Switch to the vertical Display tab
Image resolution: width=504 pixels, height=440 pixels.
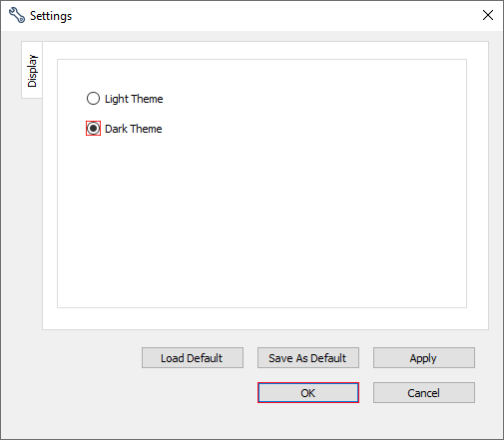tap(32, 70)
